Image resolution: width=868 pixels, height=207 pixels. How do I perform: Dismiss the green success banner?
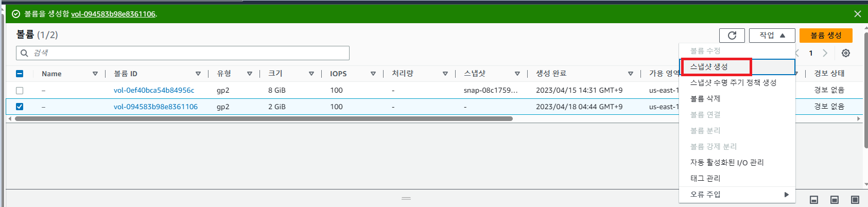pyautogui.click(x=858, y=14)
